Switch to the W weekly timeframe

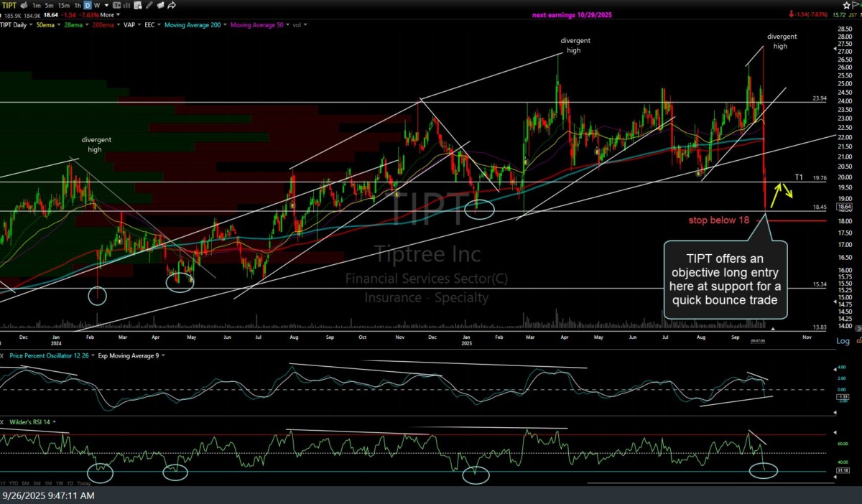(x=97, y=5)
